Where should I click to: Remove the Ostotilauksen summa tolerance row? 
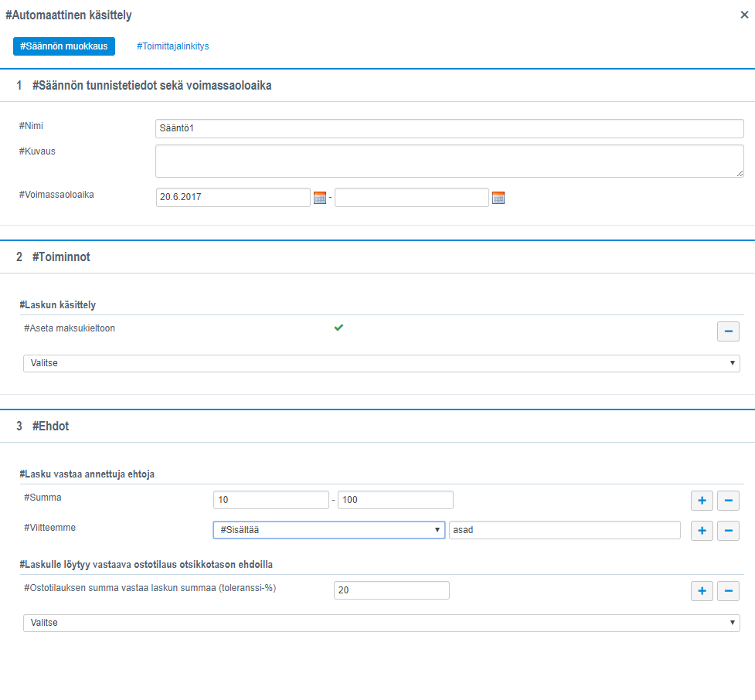pyautogui.click(x=728, y=591)
